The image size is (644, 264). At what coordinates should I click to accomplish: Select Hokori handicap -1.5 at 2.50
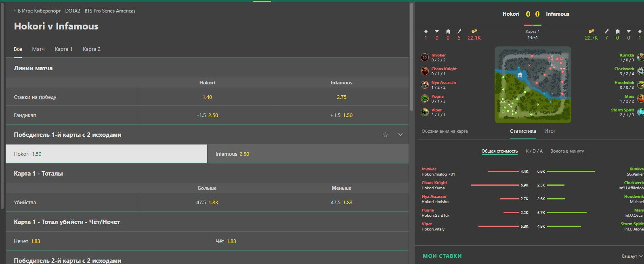pyautogui.click(x=207, y=115)
